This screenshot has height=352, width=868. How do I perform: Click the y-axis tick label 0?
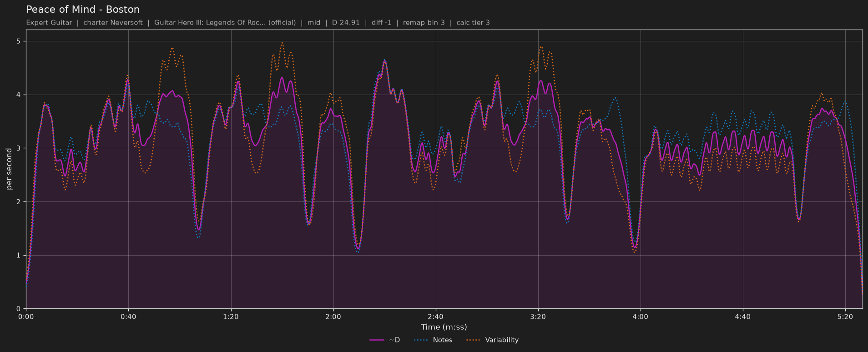(x=19, y=309)
